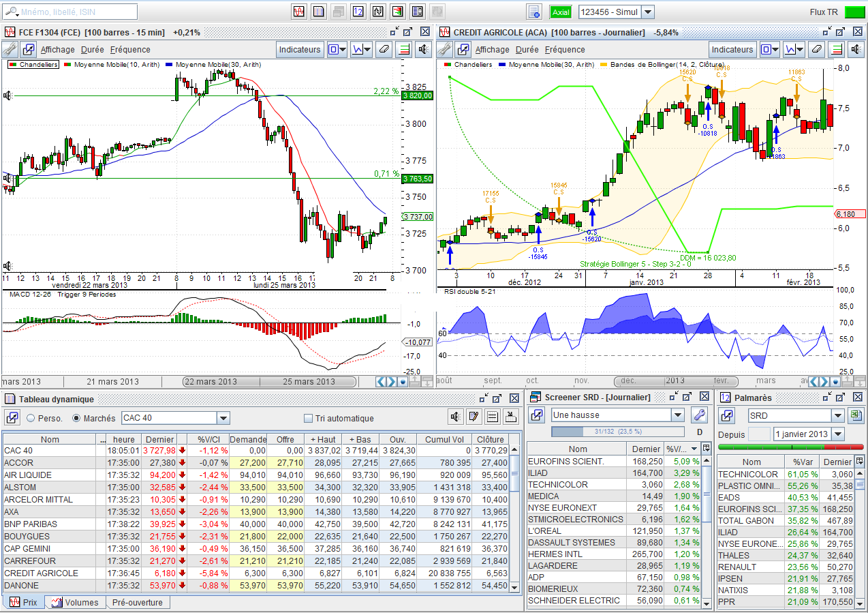Click the 31/132 screener progress bar
Viewport: 868px width, 613px height.
[x=617, y=432]
